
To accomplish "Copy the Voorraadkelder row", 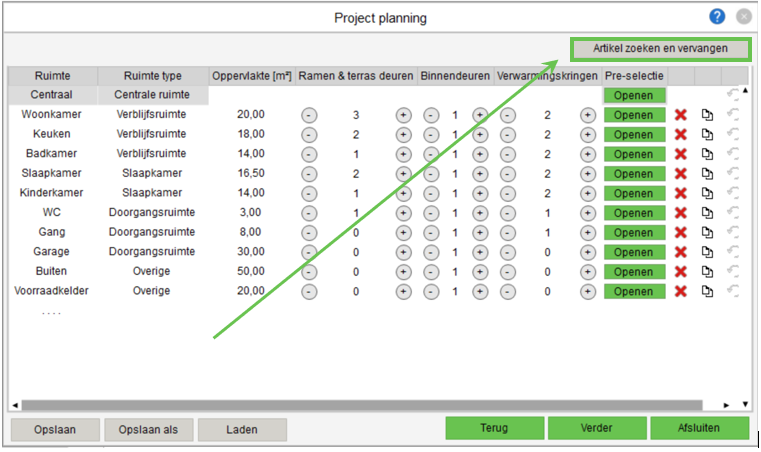I will [x=707, y=291].
